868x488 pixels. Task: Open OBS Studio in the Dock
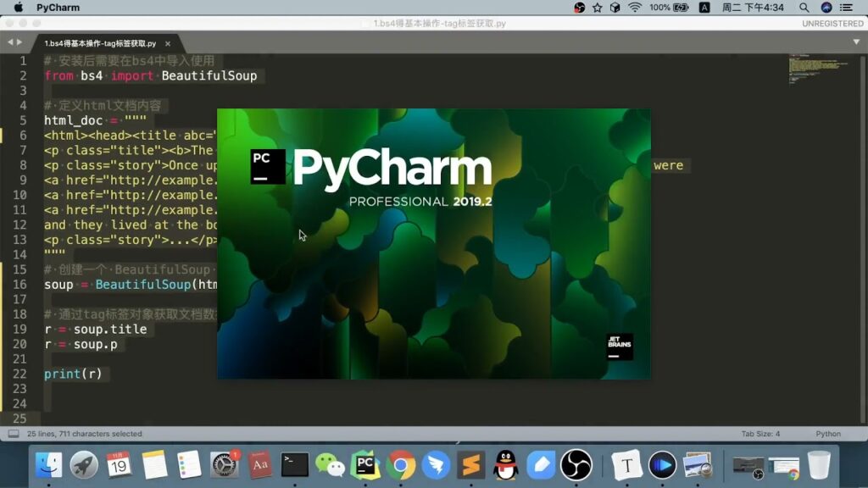tap(576, 465)
